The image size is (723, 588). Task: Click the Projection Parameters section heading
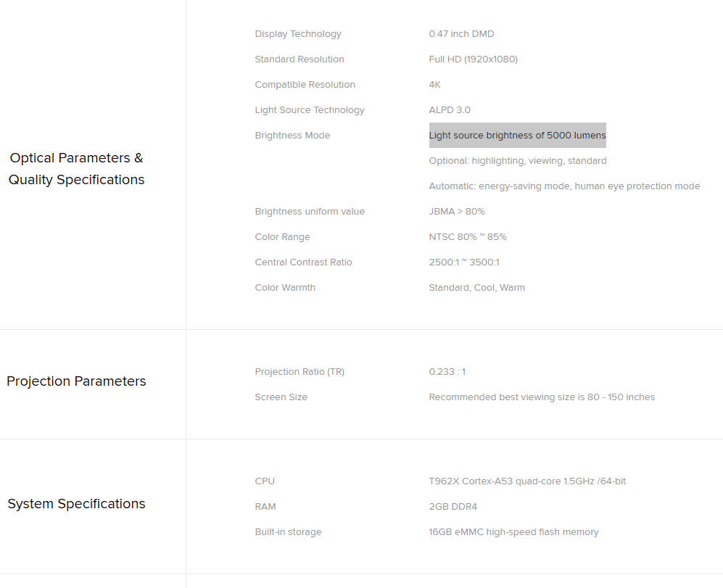point(76,381)
